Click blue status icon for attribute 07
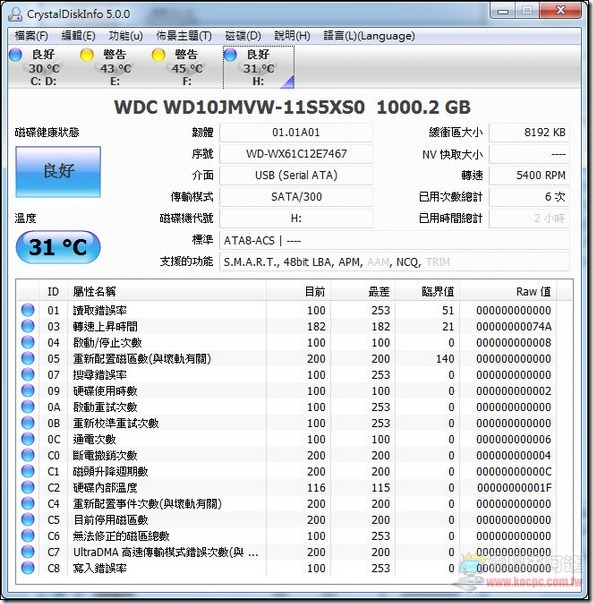 click(x=28, y=375)
